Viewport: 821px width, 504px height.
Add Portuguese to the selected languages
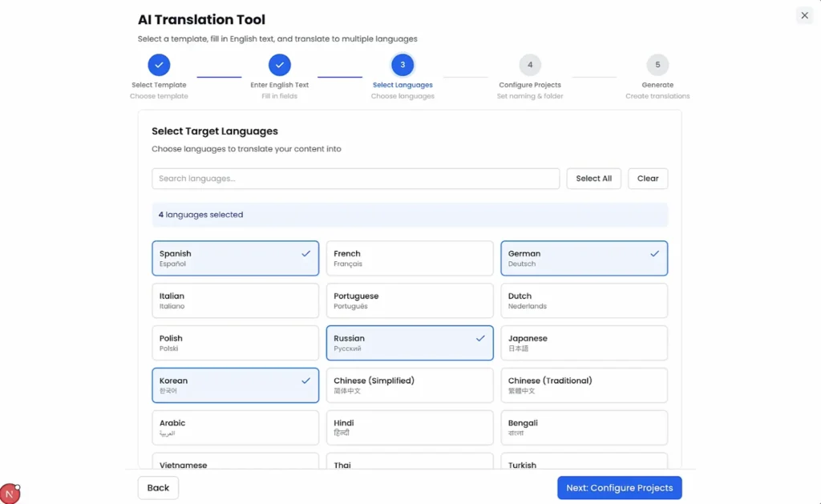point(410,300)
